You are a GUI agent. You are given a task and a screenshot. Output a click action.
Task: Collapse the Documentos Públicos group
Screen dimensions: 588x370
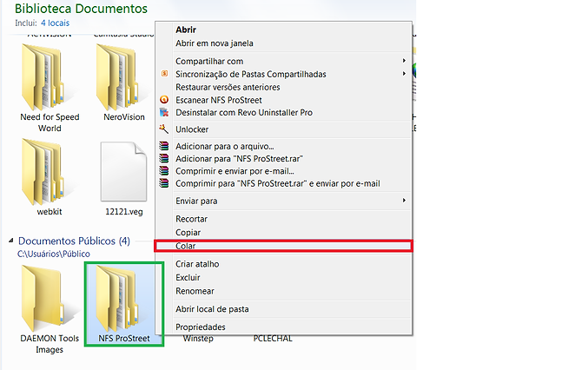click(11, 241)
